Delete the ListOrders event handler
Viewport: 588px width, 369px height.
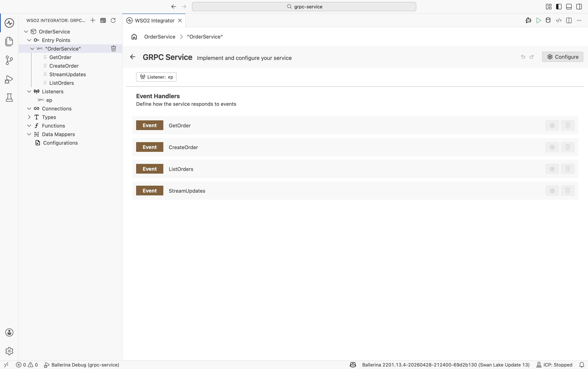pos(568,169)
